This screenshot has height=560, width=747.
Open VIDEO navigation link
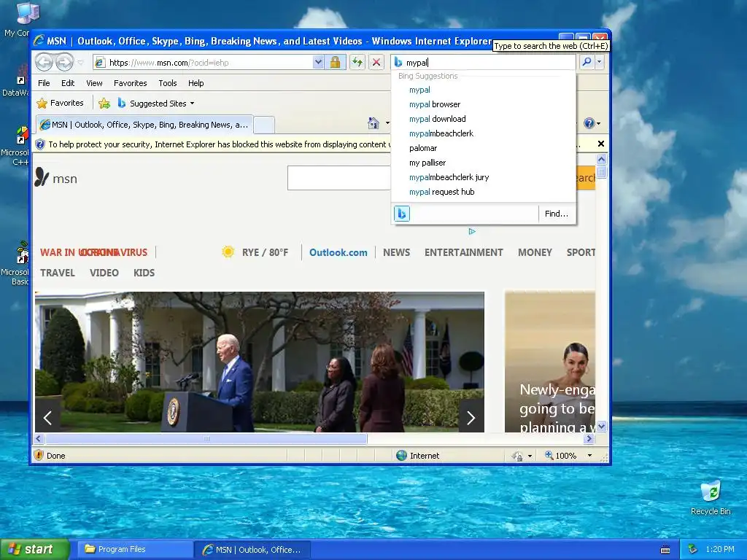tap(104, 273)
